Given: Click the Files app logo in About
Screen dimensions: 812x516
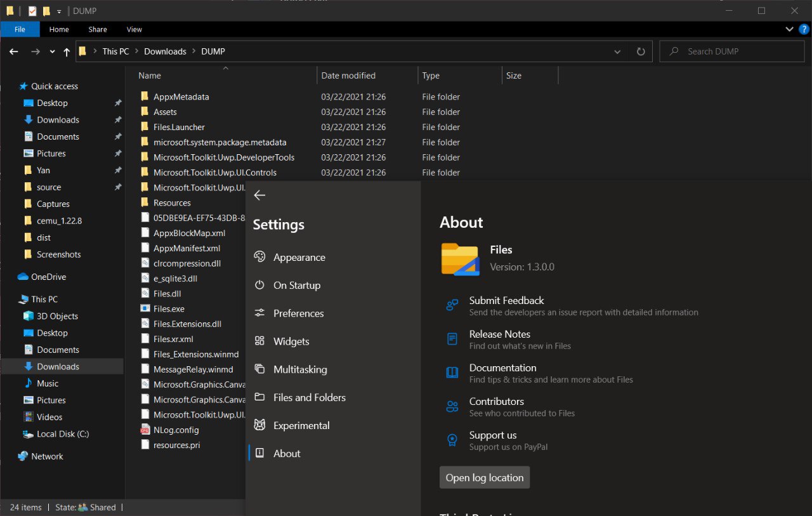Looking at the screenshot, I should click(x=460, y=258).
